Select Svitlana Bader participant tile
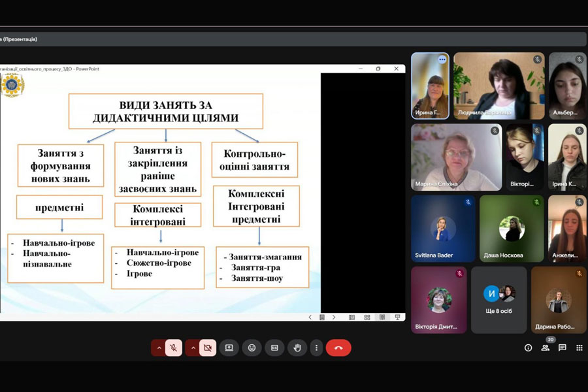 443,229
